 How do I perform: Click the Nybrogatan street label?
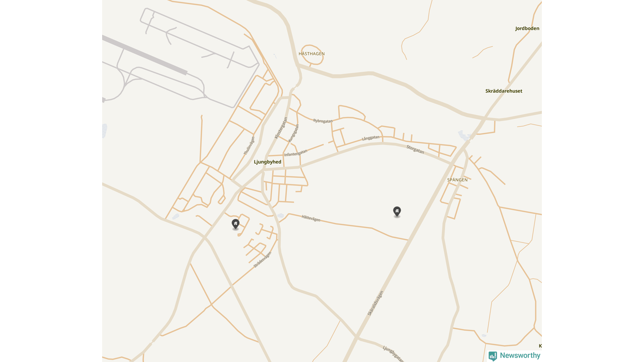pyautogui.click(x=323, y=121)
